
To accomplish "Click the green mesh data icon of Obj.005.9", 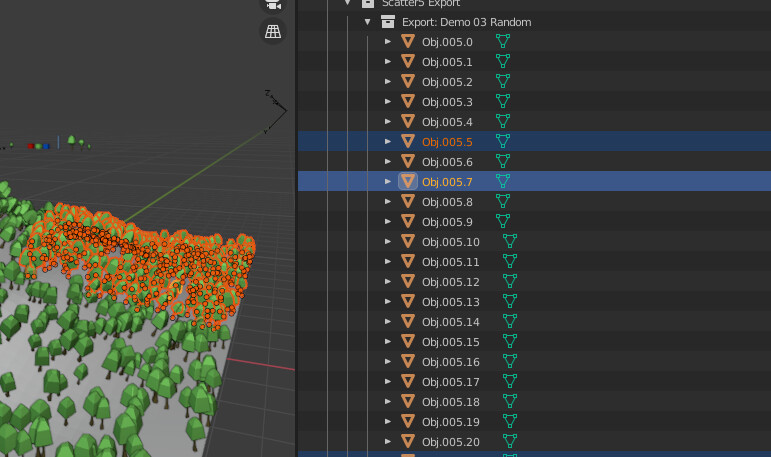I will (503, 221).
